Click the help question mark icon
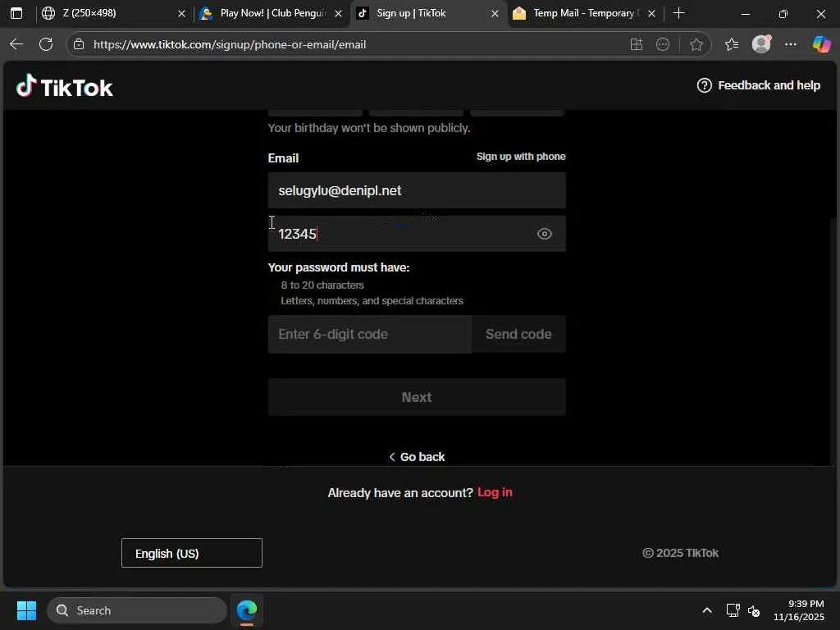This screenshot has height=630, width=840. tap(704, 85)
